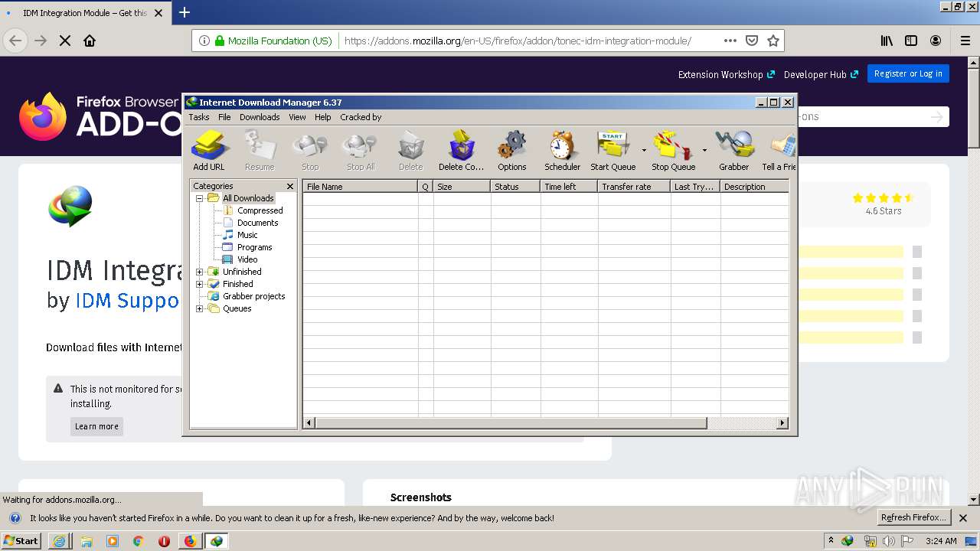Click Firefox Stop loading button
This screenshot has width=980, height=551.
coord(65,41)
